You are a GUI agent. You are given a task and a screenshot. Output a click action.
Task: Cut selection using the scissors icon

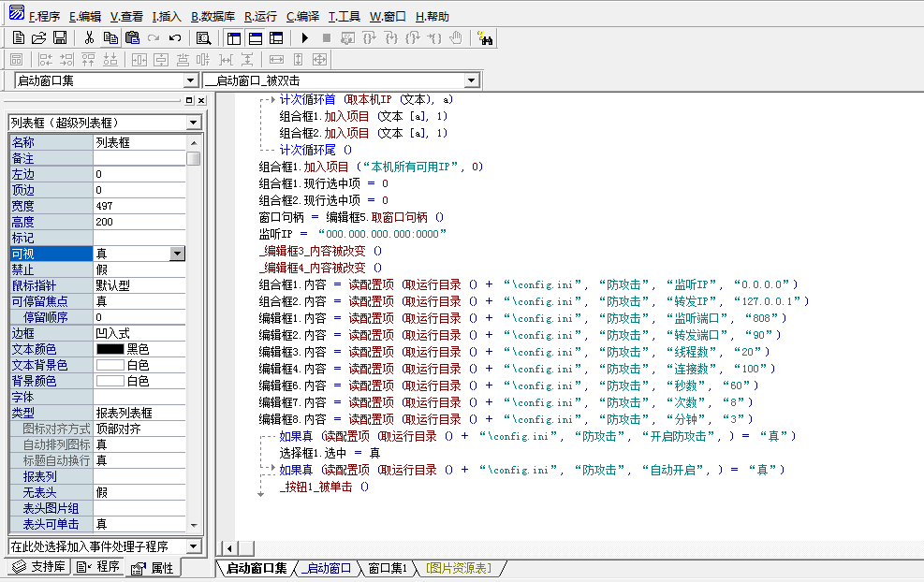pos(89,38)
